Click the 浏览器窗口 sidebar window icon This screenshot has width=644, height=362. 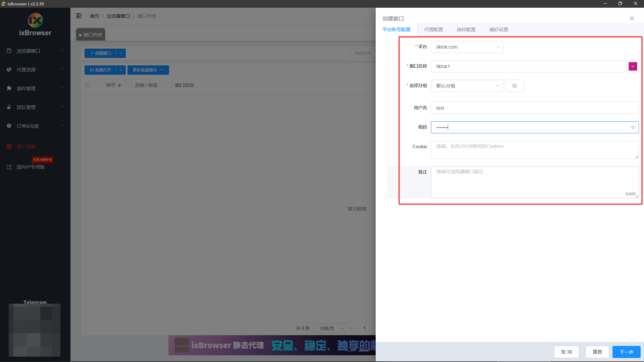click(x=9, y=51)
